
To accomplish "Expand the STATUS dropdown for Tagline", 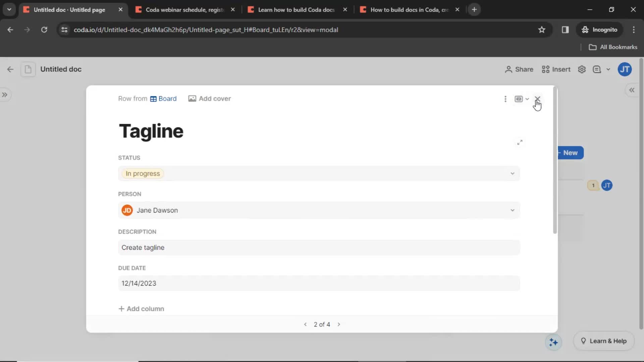I will (512, 173).
